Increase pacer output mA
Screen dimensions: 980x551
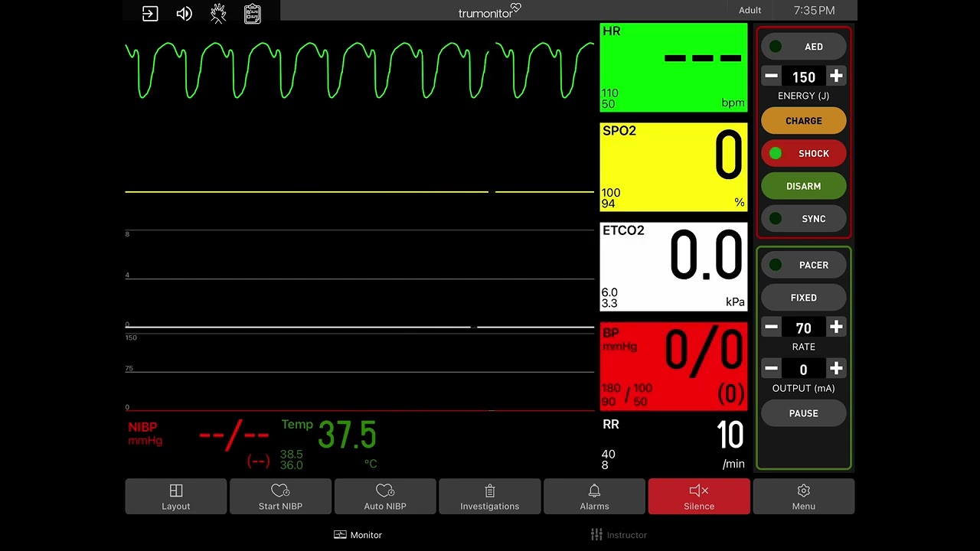(836, 369)
